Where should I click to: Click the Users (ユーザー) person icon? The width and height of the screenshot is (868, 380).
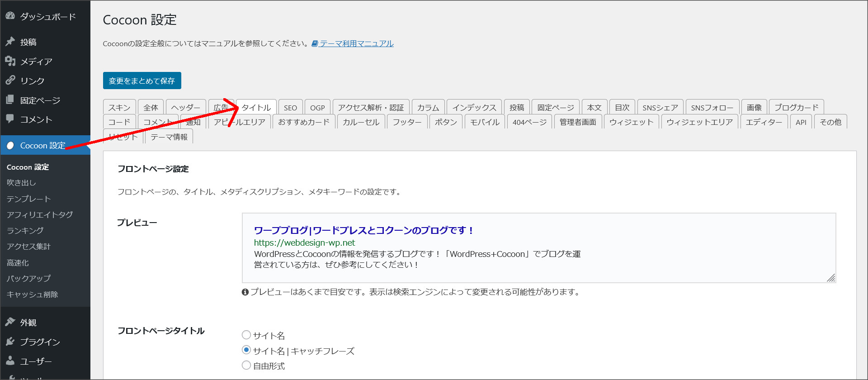pos(10,361)
